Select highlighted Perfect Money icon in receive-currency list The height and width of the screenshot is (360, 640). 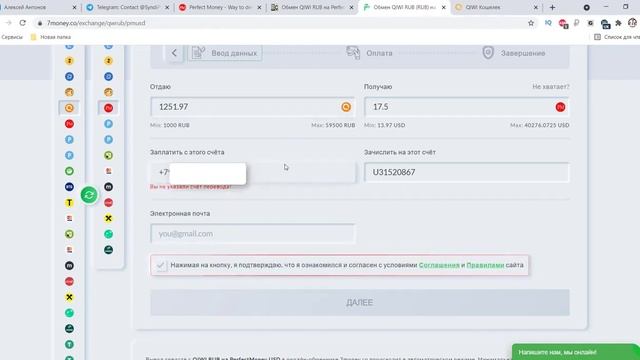click(x=109, y=108)
